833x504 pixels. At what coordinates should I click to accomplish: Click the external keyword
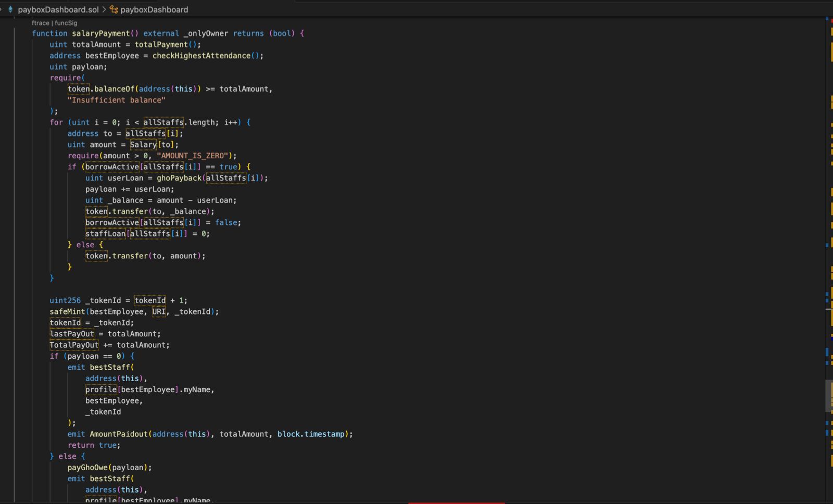click(x=161, y=33)
